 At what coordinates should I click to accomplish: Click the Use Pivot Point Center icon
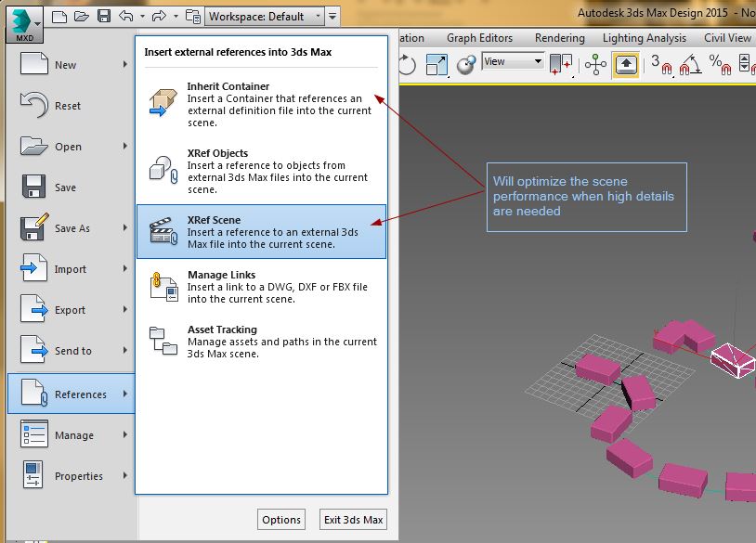(x=561, y=65)
